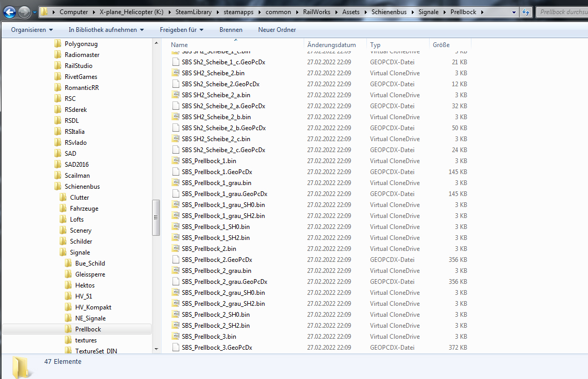
Task: Click the refresh icon beside the address bar
Action: tap(526, 12)
